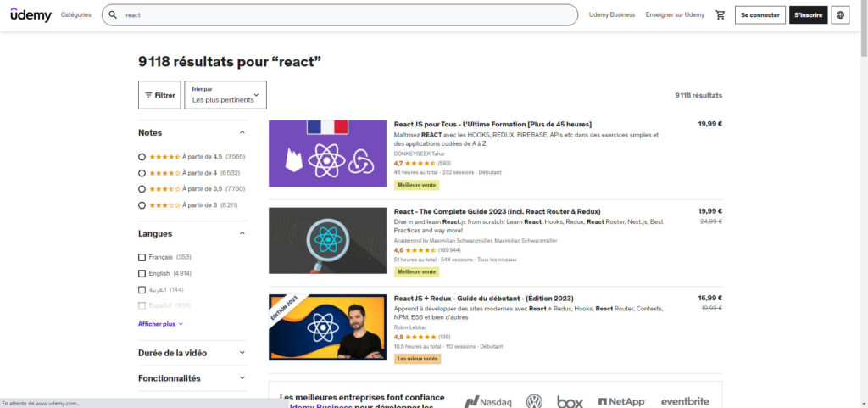Collapse the Langues filter section
The height and width of the screenshot is (408, 868).
pos(242,233)
